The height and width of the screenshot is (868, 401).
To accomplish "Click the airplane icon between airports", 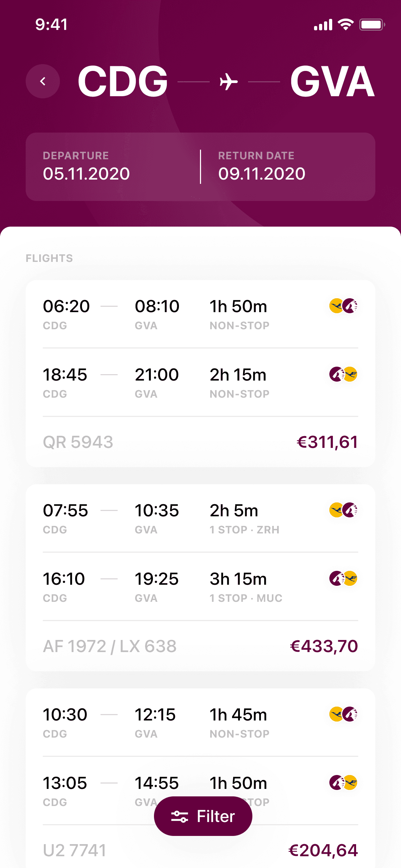I will coord(228,82).
